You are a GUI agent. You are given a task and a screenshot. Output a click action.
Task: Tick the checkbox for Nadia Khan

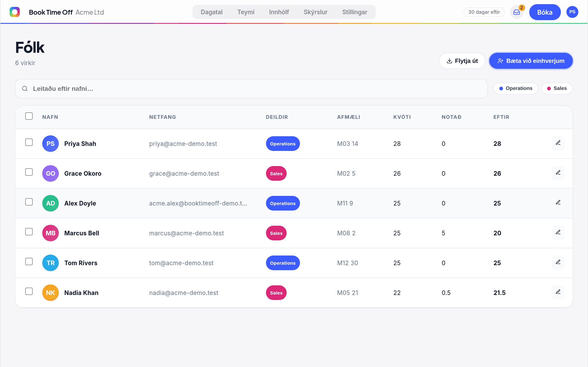29,291
